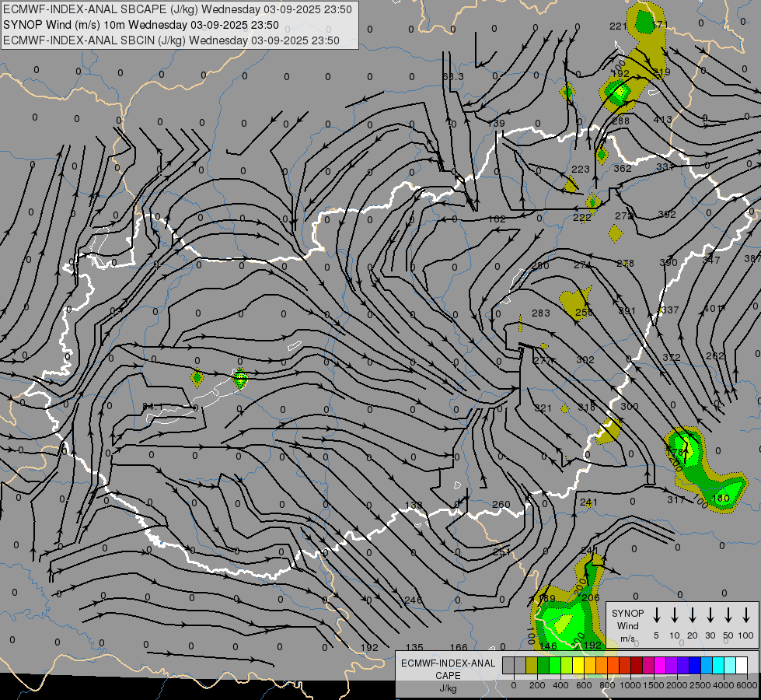Click the map value '146'
The width and height of the screenshot is (761, 700).
[548, 646]
